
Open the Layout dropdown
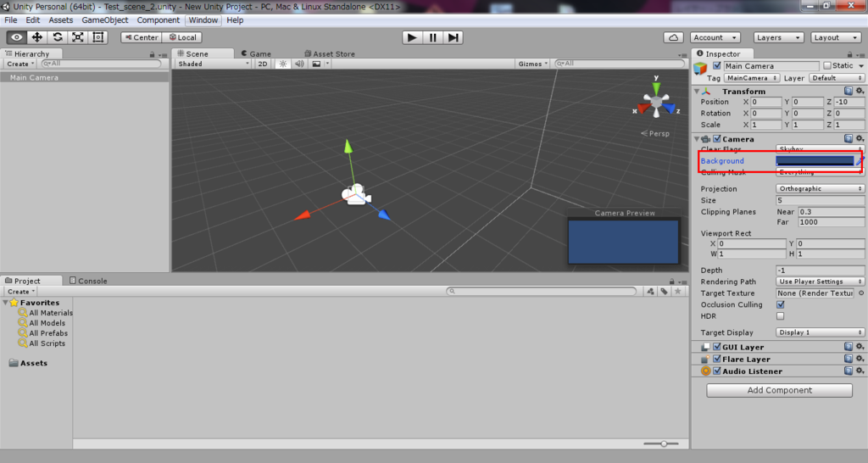click(835, 37)
